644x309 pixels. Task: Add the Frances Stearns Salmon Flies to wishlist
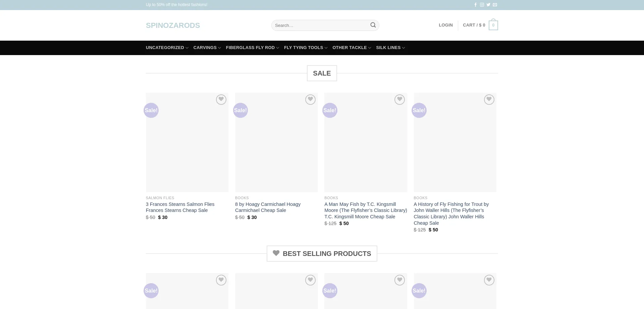coord(221,99)
